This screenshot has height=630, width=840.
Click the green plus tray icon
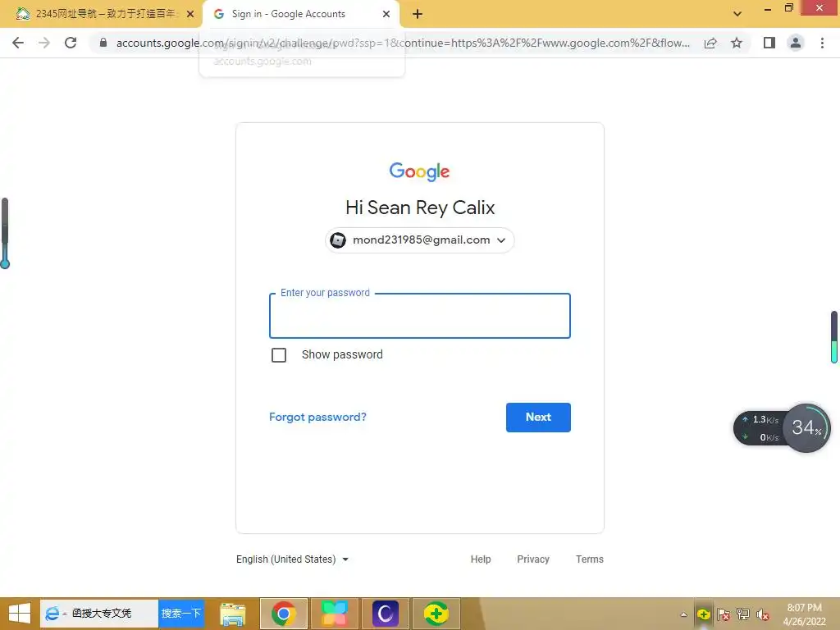pos(703,614)
